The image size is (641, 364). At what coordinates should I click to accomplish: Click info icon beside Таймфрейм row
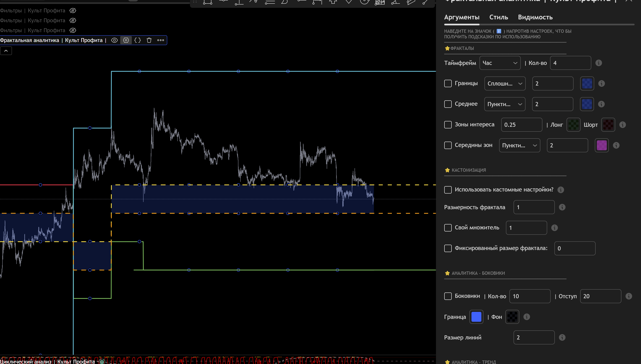[599, 63]
